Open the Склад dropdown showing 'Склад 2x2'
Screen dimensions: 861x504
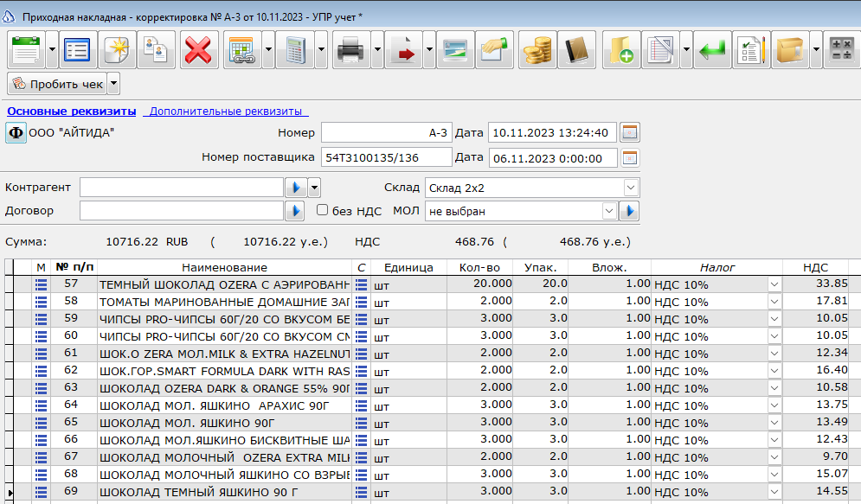631,188
